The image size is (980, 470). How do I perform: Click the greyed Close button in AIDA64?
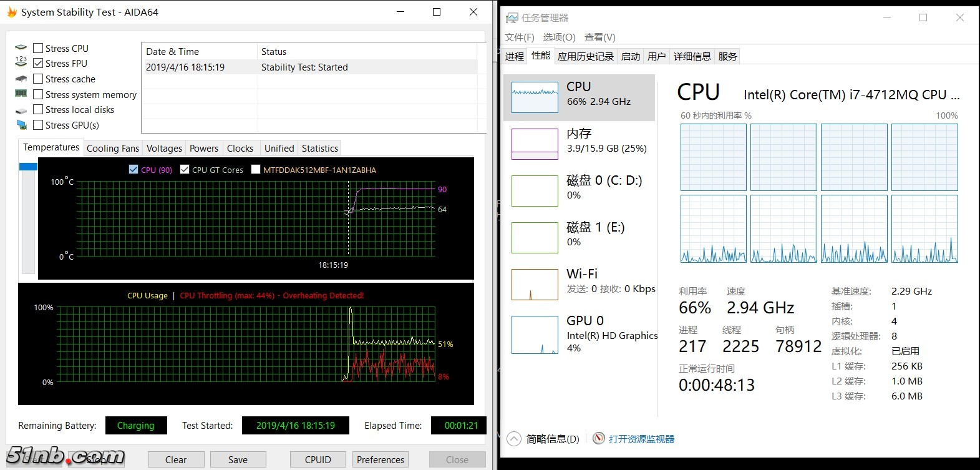pos(457,459)
